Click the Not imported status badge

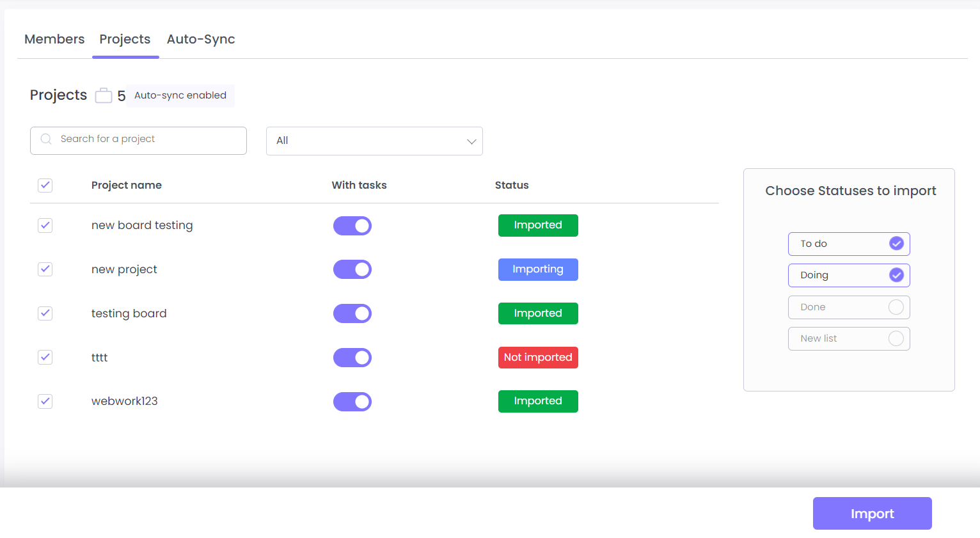(538, 358)
